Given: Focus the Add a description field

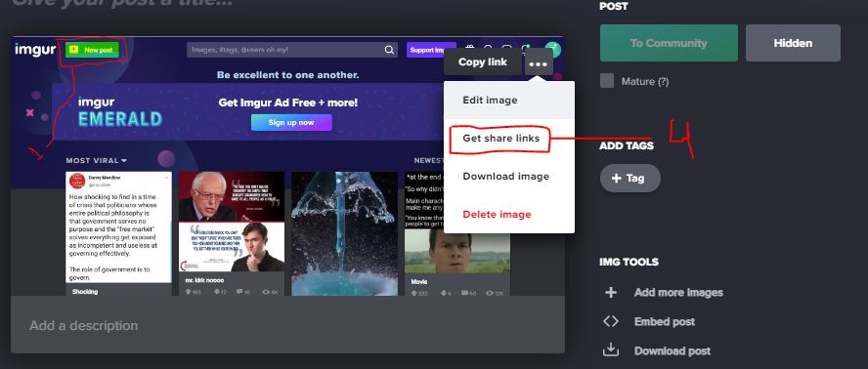Looking at the screenshot, I should [x=287, y=325].
